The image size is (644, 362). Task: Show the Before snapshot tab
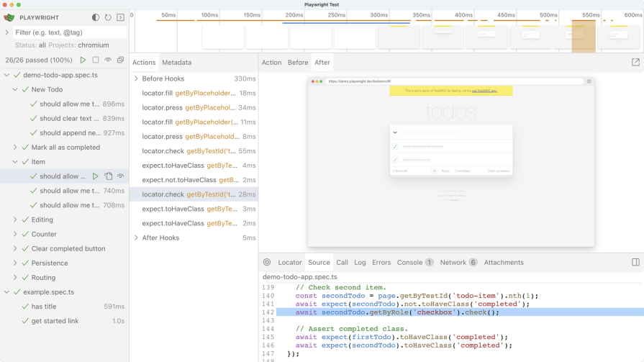[298, 63]
